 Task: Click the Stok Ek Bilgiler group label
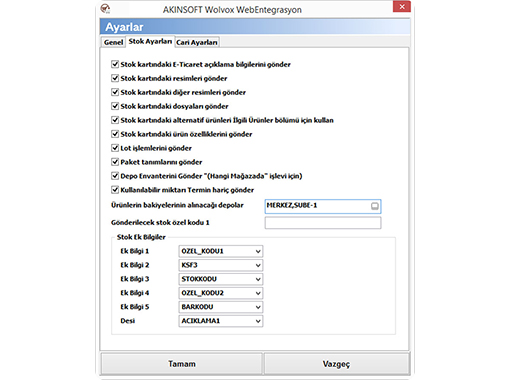(141, 237)
